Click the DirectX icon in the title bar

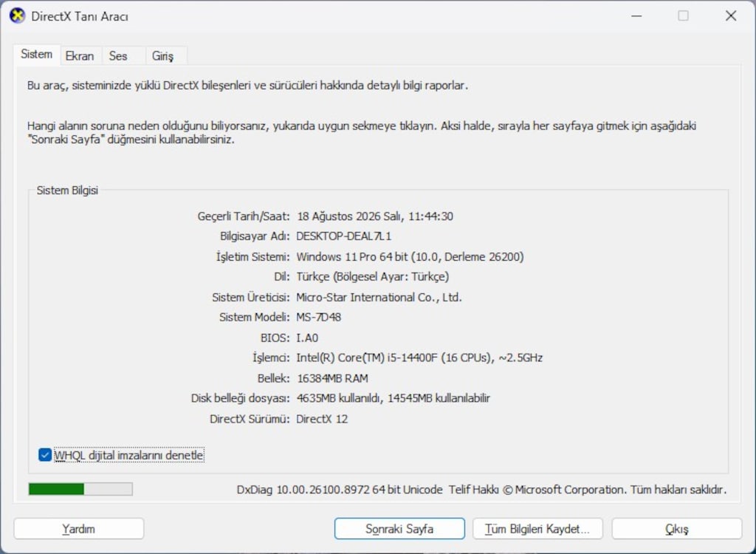[x=17, y=16]
